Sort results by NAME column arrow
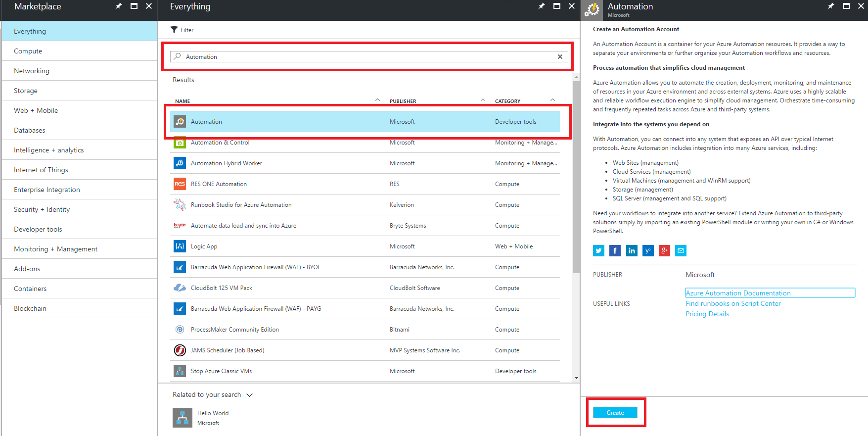The height and width of the screenshot is (436, 868). point(377,100)
